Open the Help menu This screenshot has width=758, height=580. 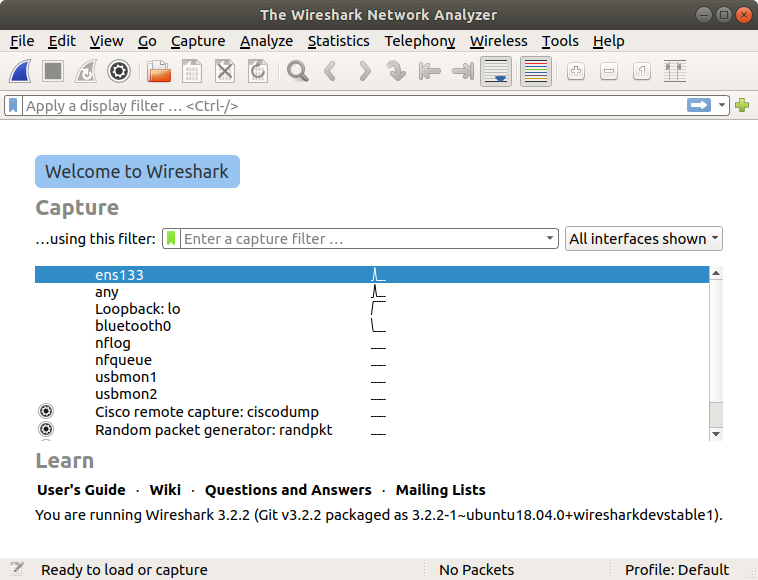609,41
